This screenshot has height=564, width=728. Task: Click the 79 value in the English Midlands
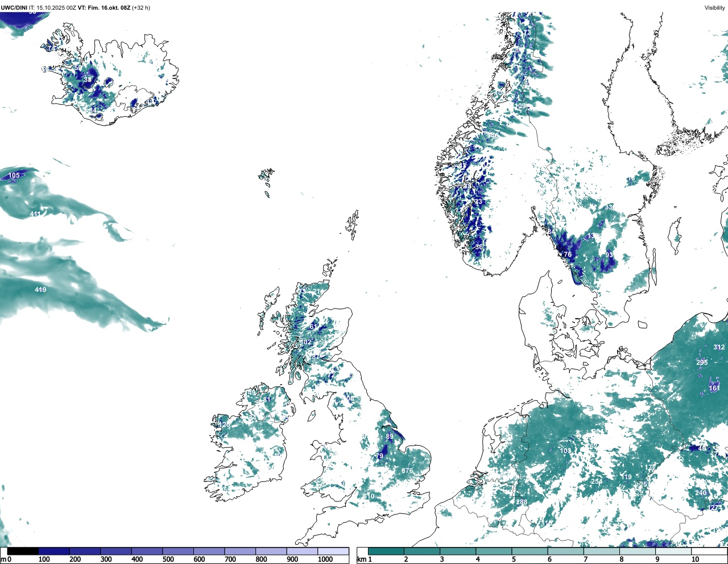(x=379, y=456)
